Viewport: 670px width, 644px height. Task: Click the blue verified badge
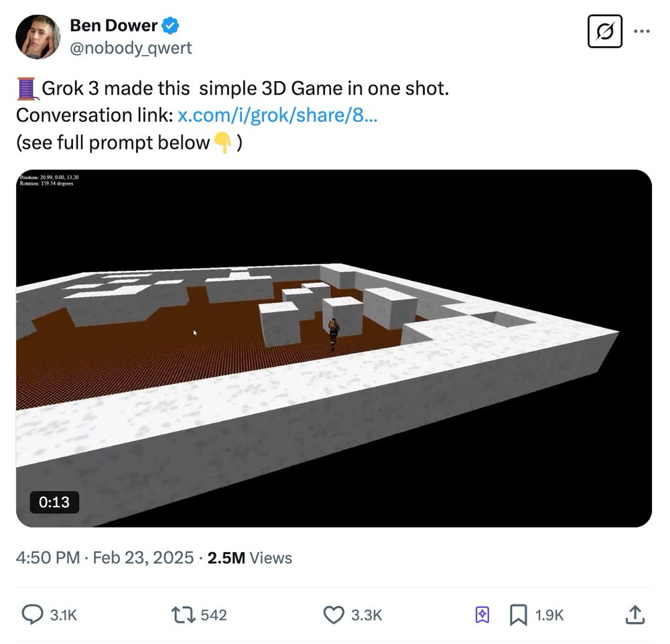point(172,26)
